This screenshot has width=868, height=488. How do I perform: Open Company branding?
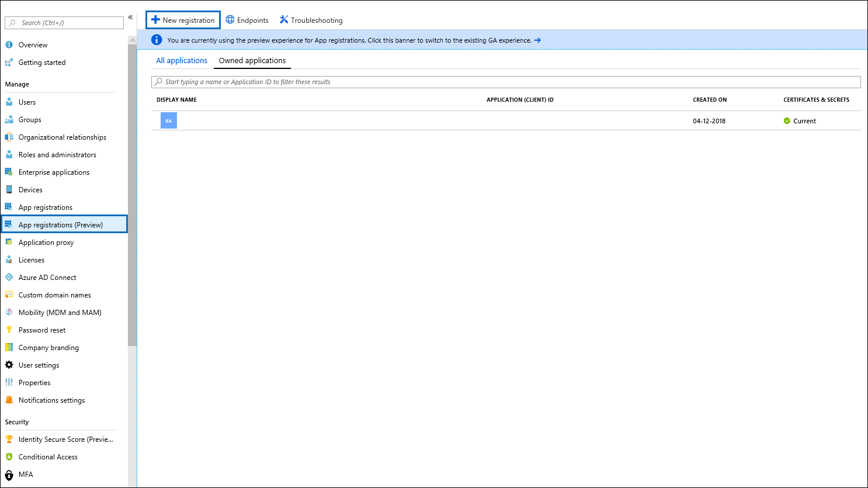pos(48,347)
